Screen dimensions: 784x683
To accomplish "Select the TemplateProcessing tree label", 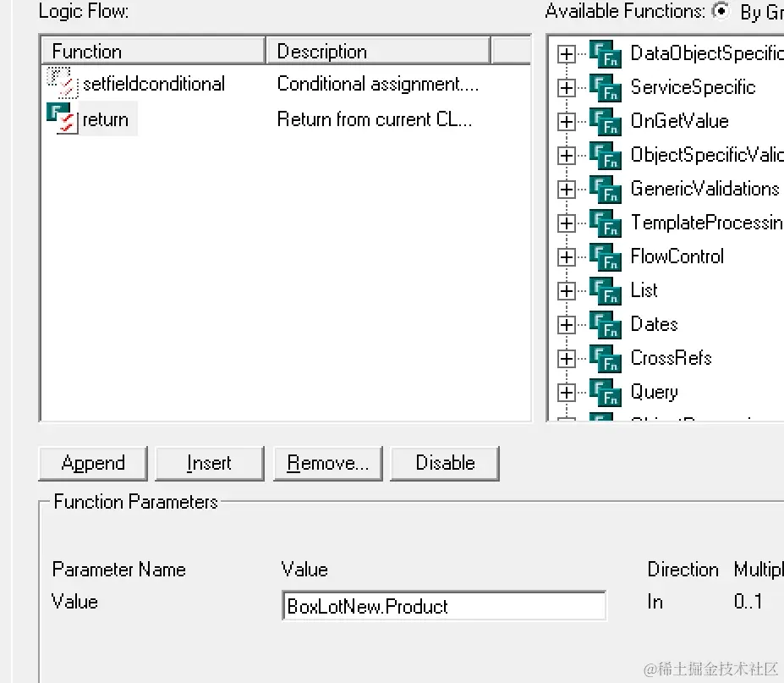I will tap(706, 223).
